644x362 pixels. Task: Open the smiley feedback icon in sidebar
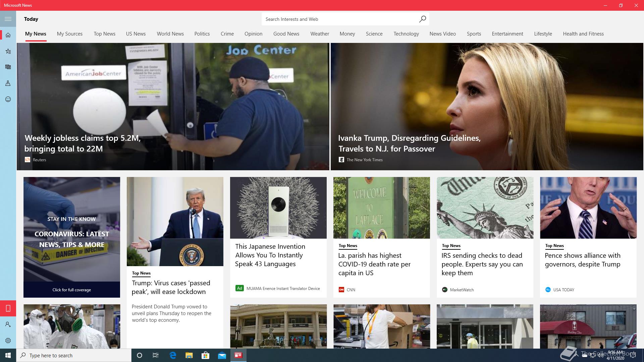tap(8, 99)
